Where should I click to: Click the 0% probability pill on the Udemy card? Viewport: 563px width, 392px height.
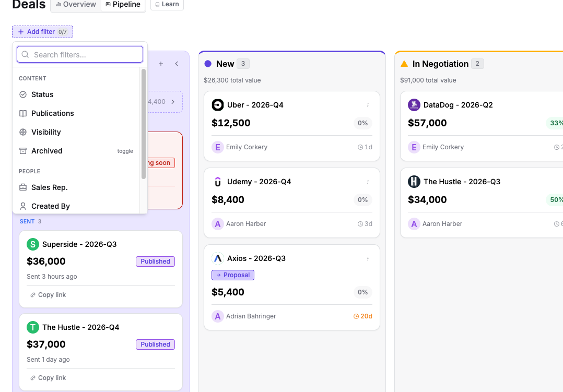pos(362,200)
